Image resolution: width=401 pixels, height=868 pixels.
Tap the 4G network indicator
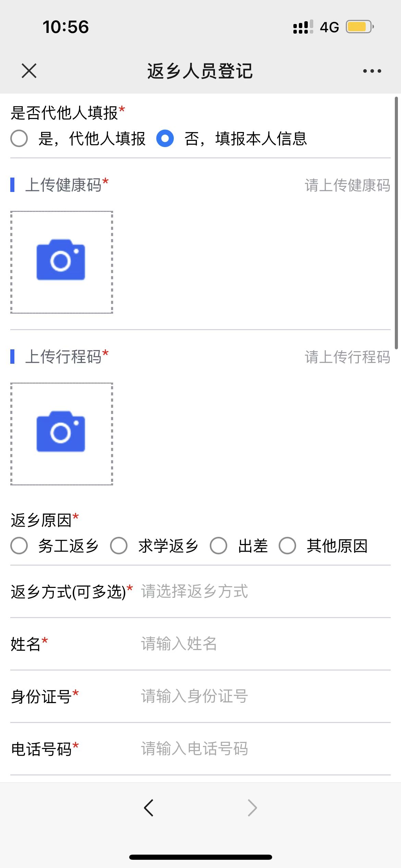(329, 27)
